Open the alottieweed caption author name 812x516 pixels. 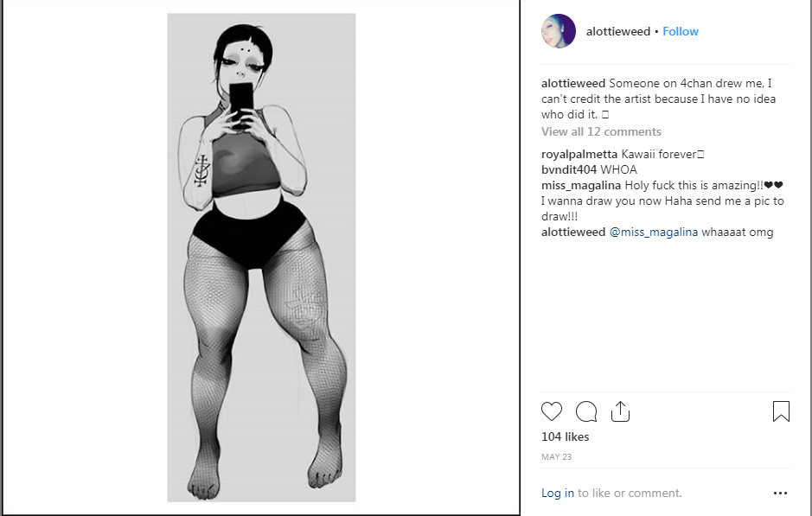tap(573, 83)
